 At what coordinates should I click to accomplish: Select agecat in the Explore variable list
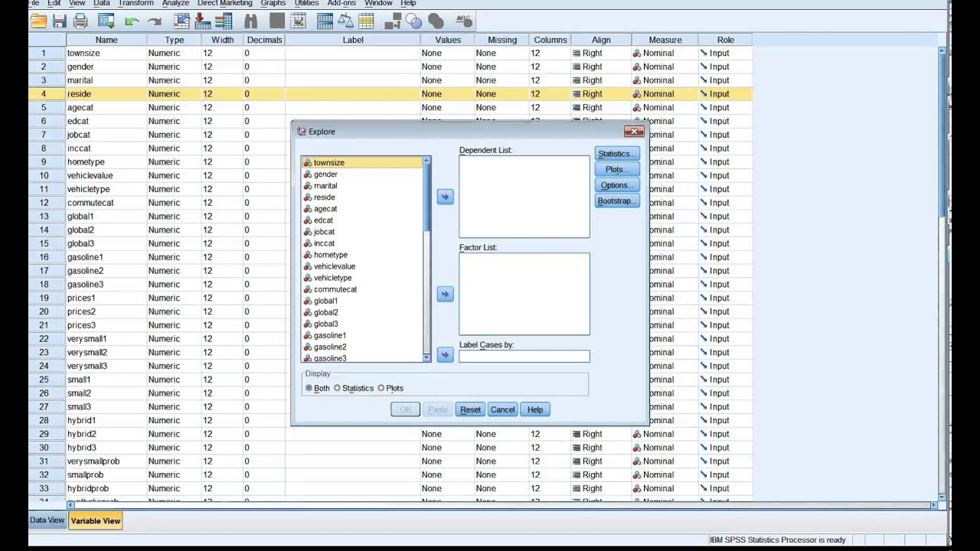tap(361, 208)
